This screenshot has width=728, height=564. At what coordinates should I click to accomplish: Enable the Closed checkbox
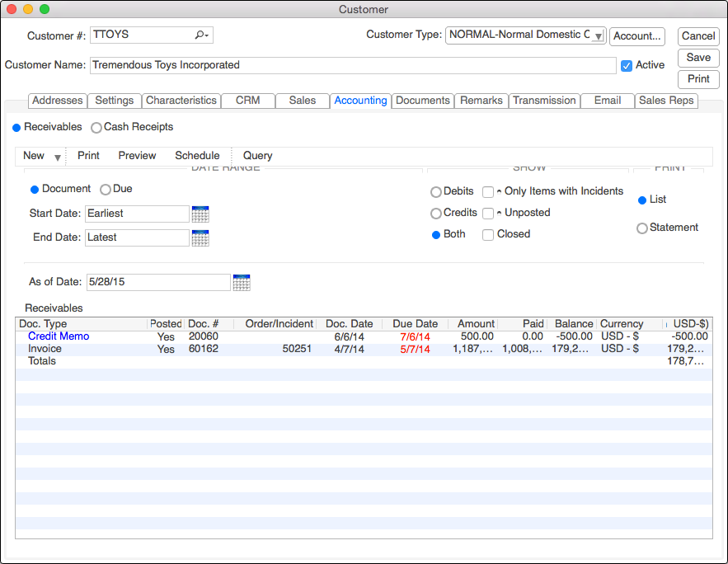click(x=488, y=235)
